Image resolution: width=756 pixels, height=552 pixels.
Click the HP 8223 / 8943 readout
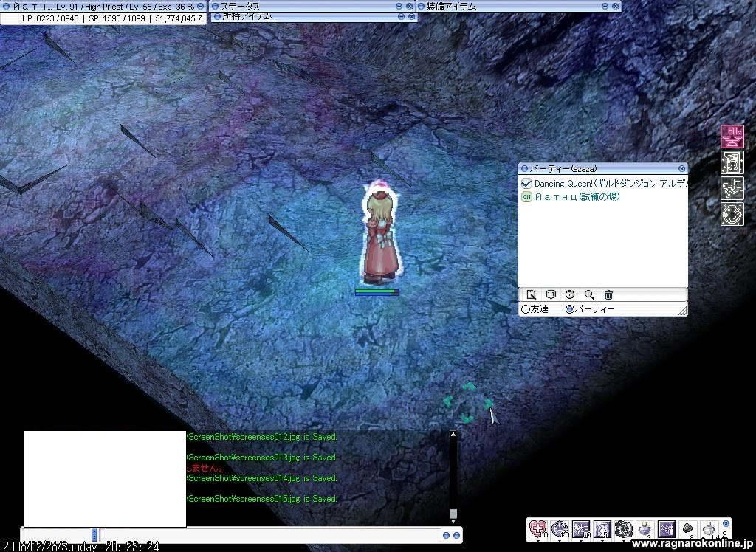50,18
